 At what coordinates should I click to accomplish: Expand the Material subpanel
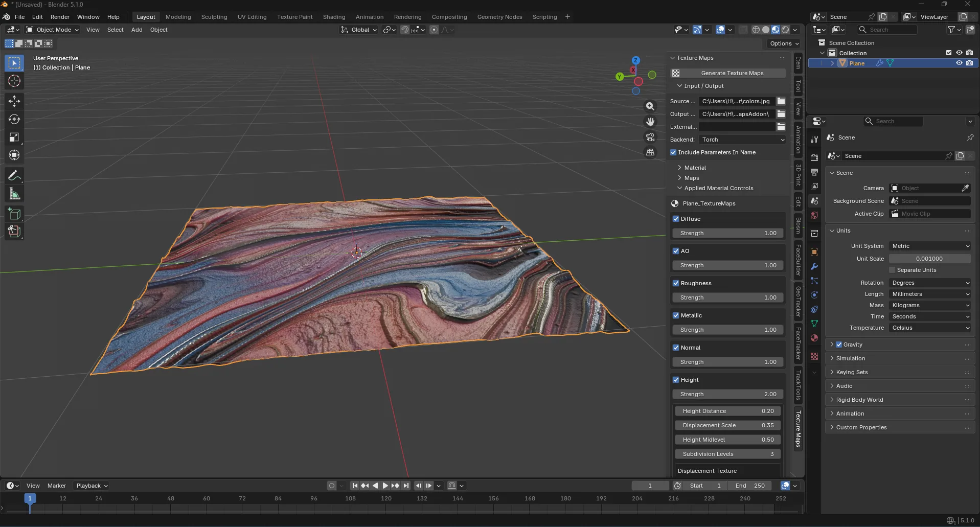695,168
